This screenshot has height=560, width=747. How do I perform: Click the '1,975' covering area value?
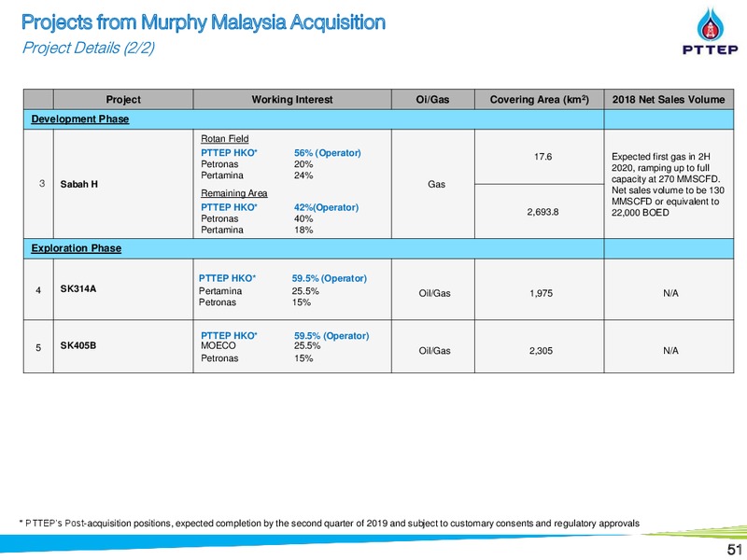542,293
